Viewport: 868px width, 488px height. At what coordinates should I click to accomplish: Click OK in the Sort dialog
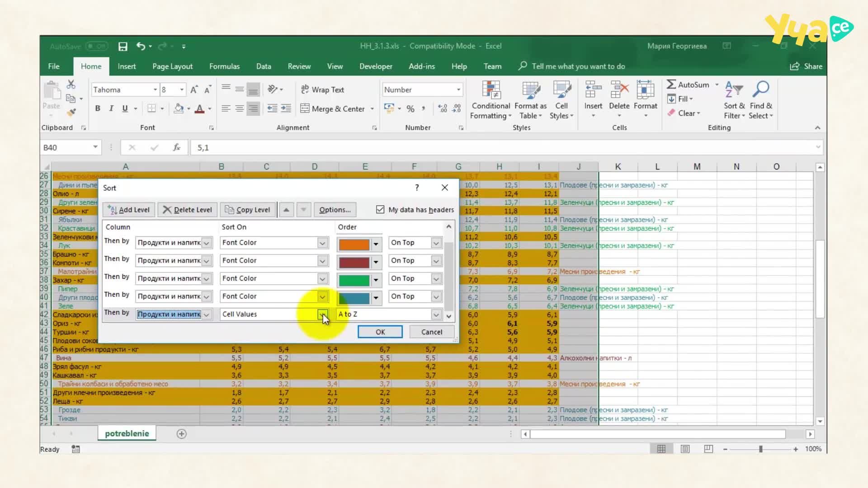tap(380, 332)
